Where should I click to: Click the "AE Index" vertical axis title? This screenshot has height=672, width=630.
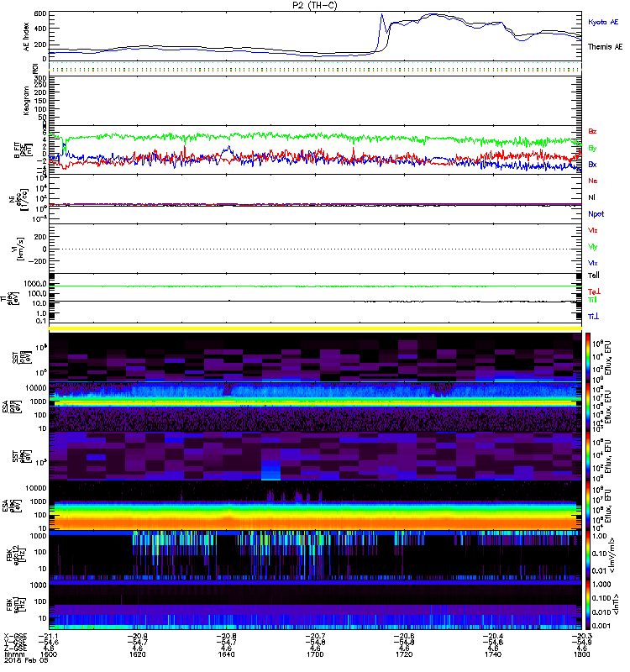coord(27,37)
